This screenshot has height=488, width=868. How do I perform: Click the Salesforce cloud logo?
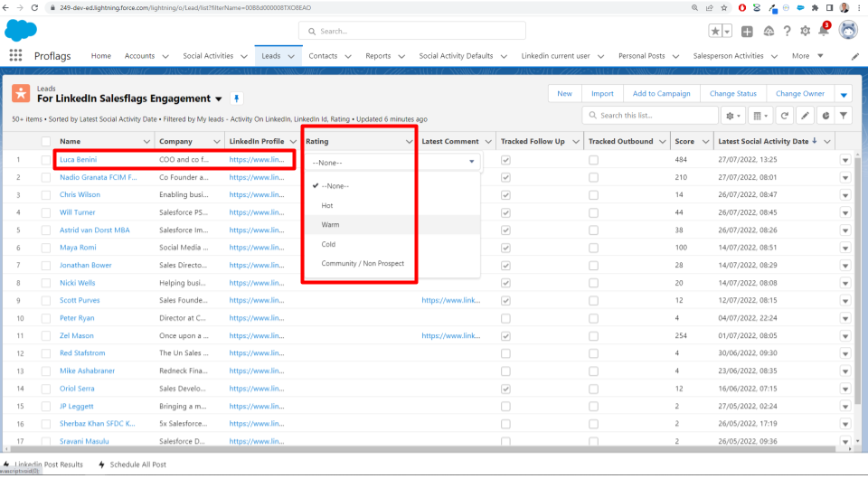pos(21,31)
